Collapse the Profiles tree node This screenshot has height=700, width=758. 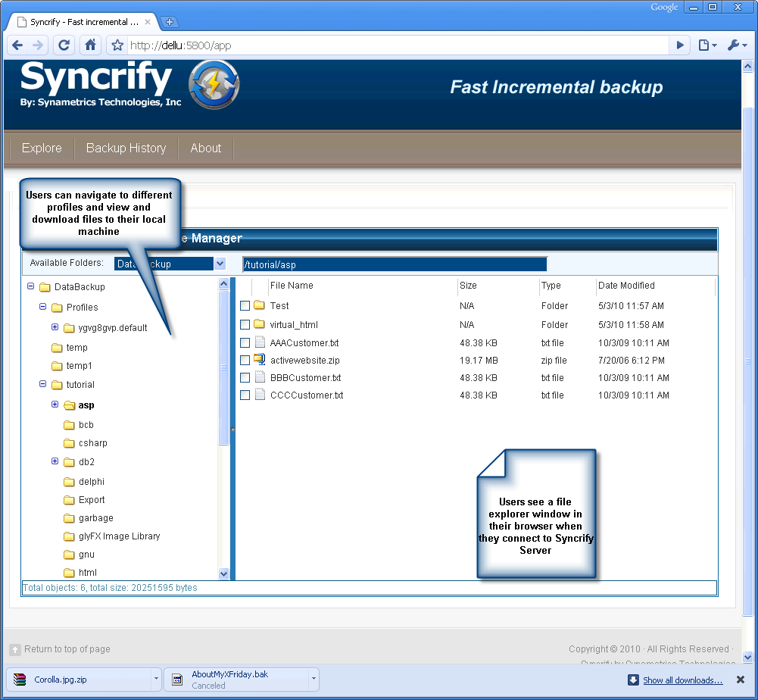click(x=42, y=307)
